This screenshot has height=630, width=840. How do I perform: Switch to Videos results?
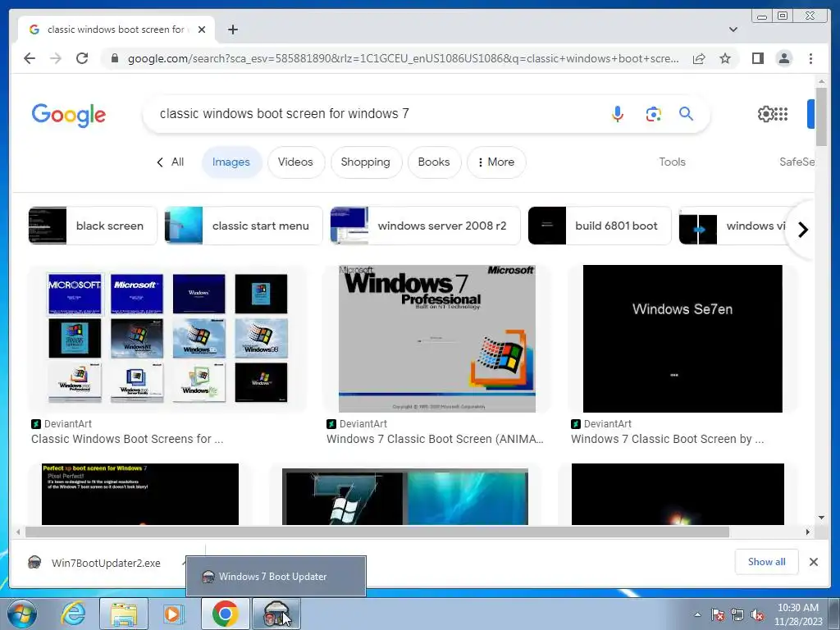(x=295, y=162)
